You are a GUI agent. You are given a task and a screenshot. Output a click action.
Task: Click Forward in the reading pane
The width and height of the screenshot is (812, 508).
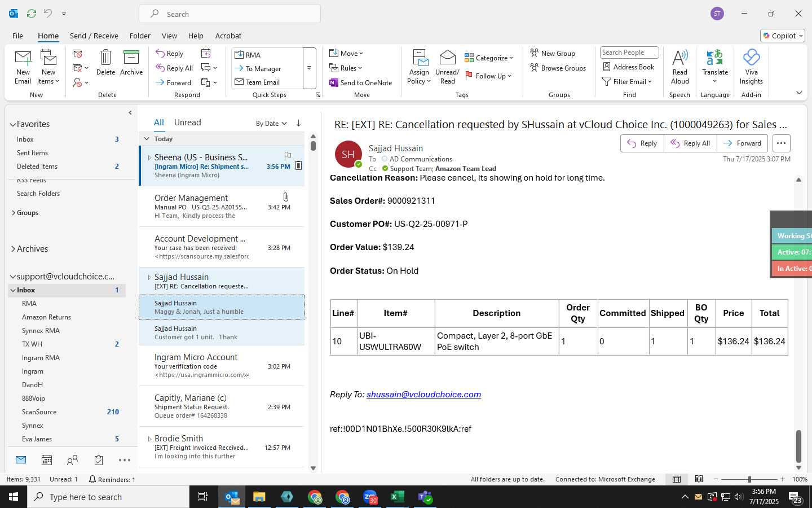743,143
